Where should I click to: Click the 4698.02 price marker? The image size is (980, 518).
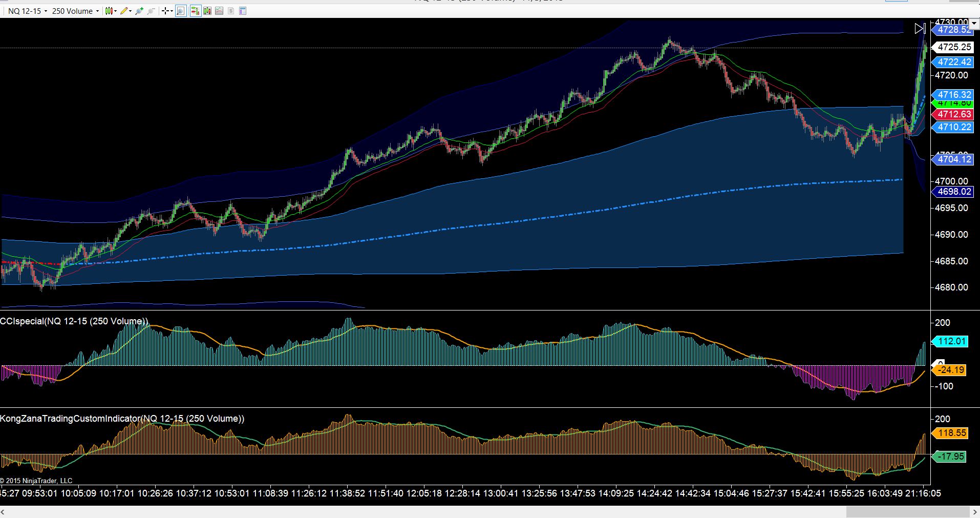(952, 192)
